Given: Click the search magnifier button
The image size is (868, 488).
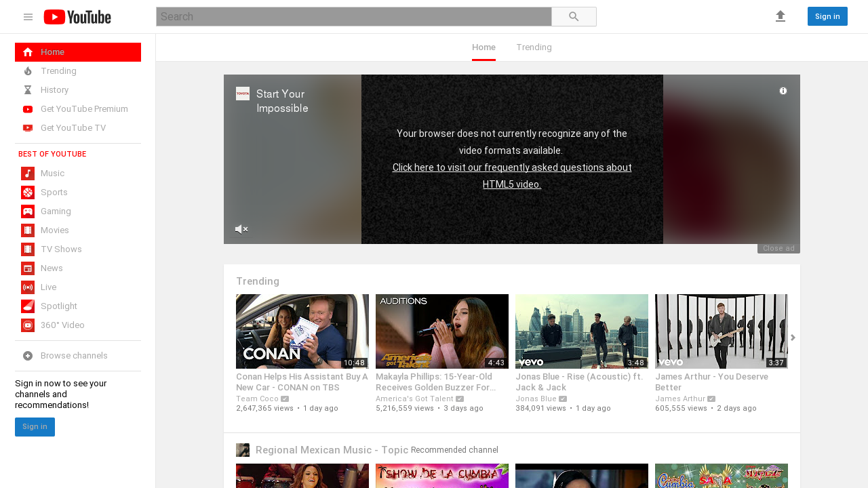Looking at the screenshot, I should pos(574,17).
